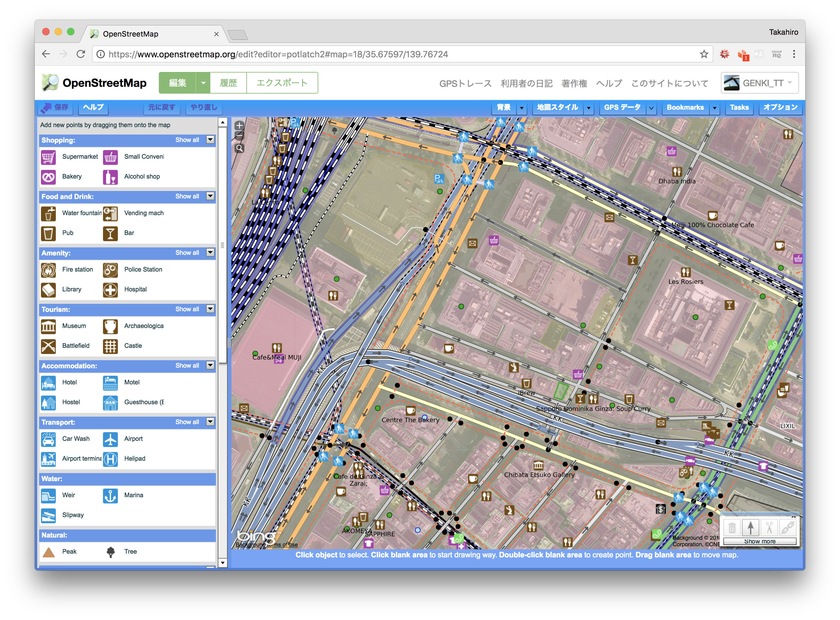This screenshot has height=620, width=840.
Task: Select the Bar icon
Action: [110, 233]
